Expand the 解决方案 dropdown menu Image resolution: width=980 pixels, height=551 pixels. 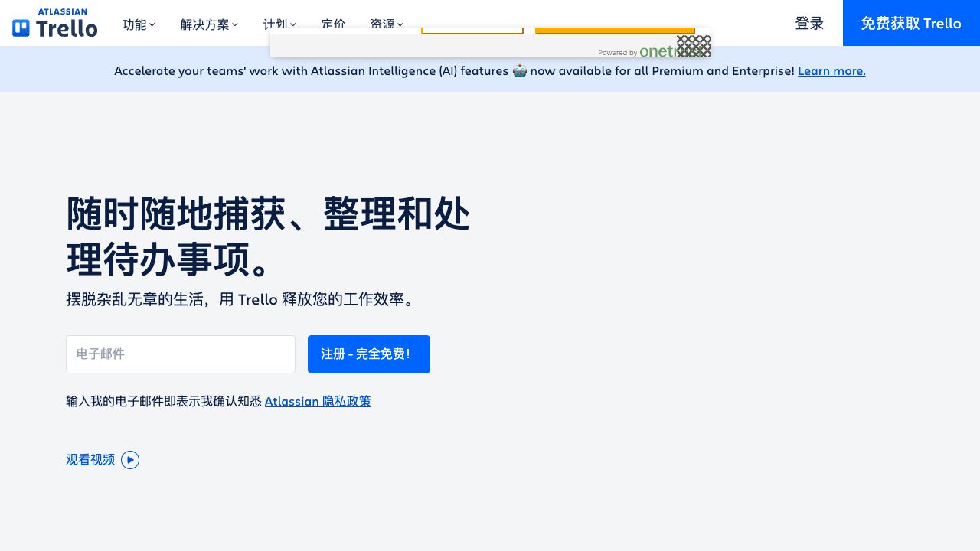coord(209,24)
